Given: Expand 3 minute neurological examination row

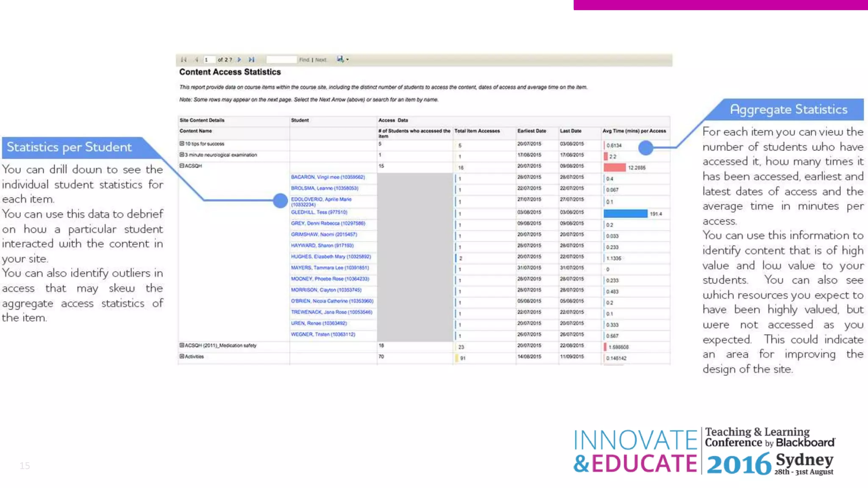Looking at the screenshot, I should pos(182,155).
